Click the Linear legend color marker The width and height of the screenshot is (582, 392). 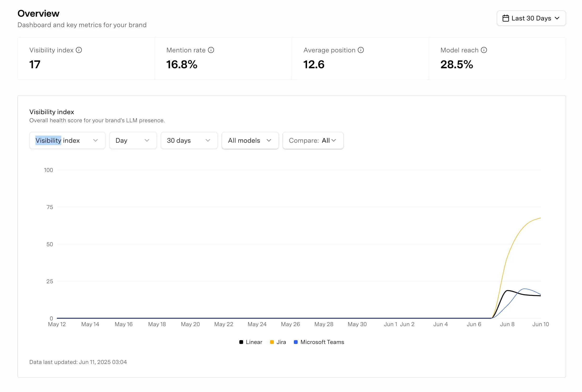(x=241, y=342)
